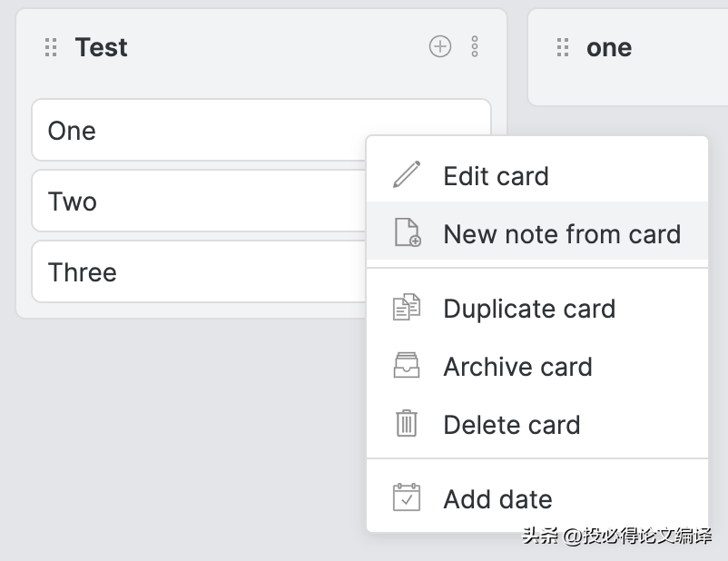Click the archive box icon
728x561 pixels.
tap(407, 365)
